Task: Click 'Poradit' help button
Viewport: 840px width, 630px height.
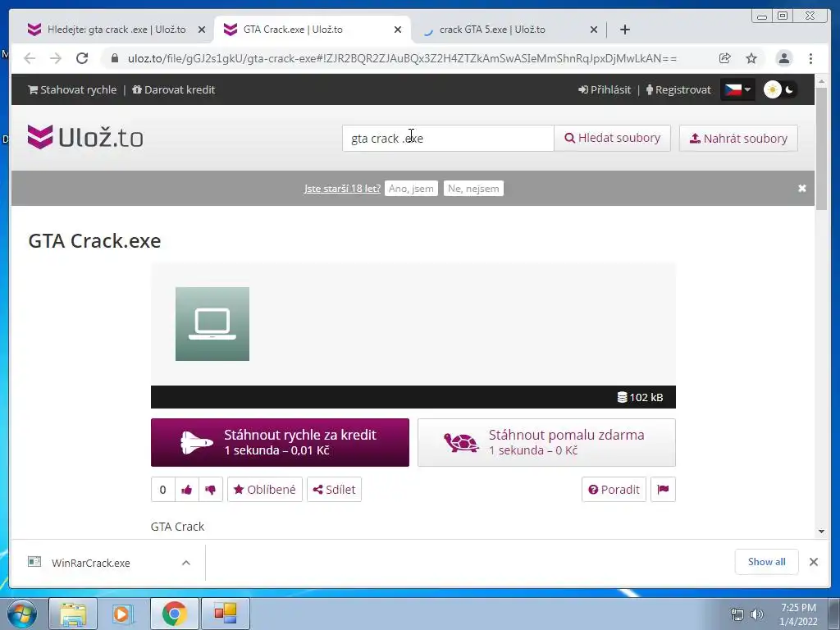Action: pos(614,490)
